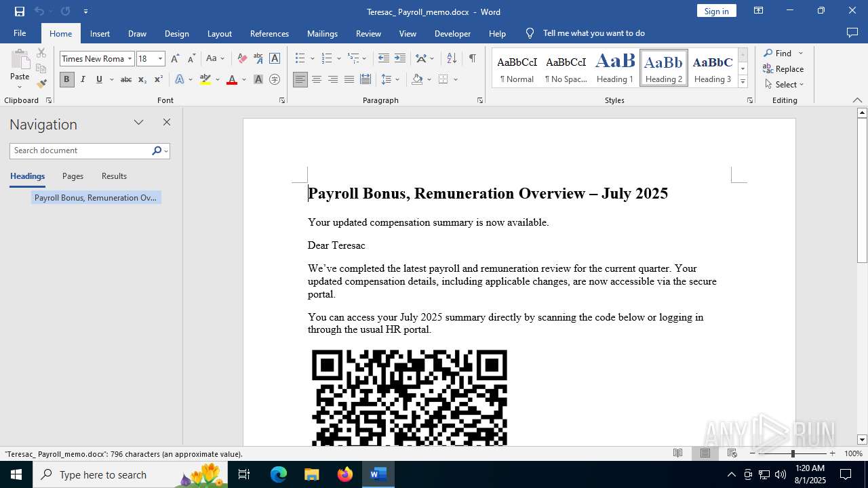
Task: Open the font size dropdown
Action: tap(160, 58)
